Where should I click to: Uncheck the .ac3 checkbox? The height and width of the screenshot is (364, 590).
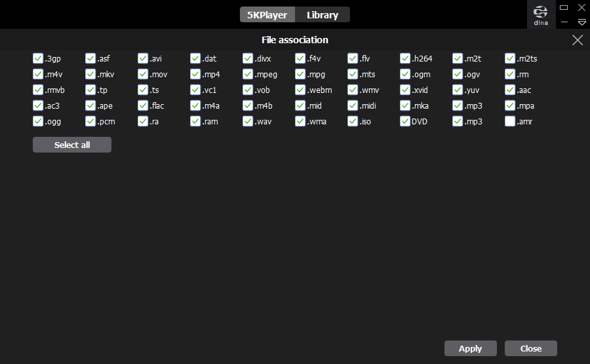38,105
